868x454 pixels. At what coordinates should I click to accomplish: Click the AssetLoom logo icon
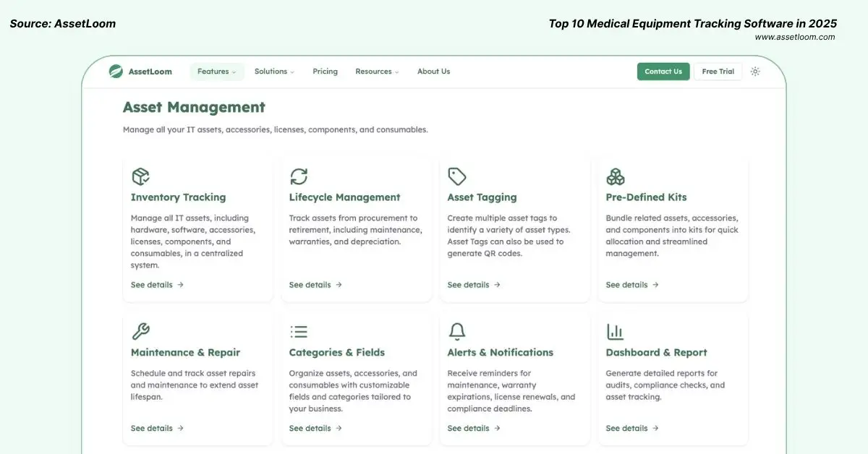pos(116,72)
